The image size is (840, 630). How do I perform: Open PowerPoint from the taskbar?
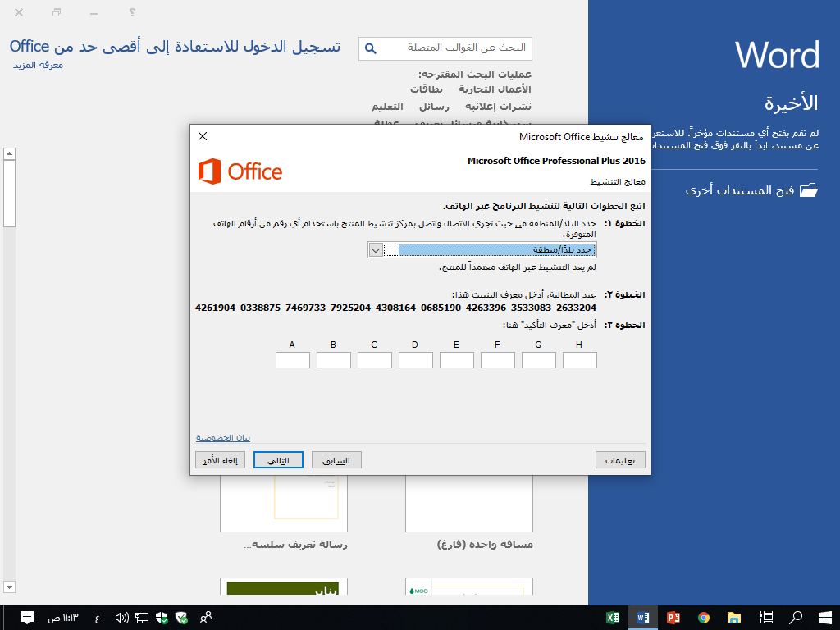point(673,618)
